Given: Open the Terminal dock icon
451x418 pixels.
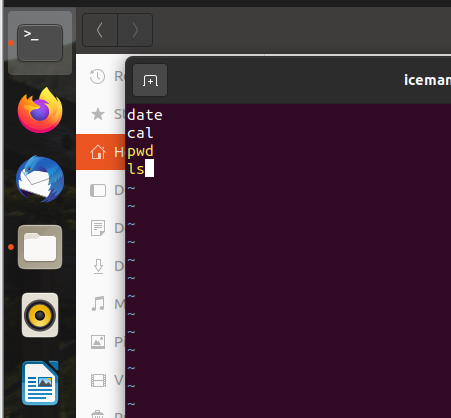Looking at the screenshot, I should pyautogui.click(x=40, y=43).
